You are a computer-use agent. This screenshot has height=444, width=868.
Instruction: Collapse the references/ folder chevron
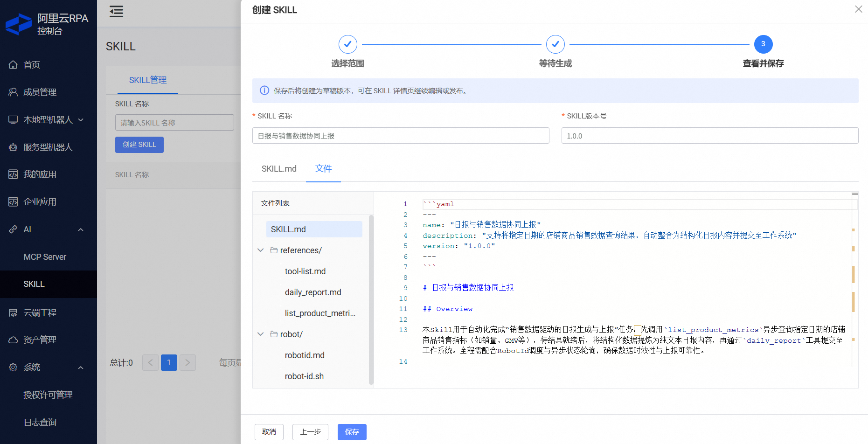pyautogui.click(x=261, y=250)
